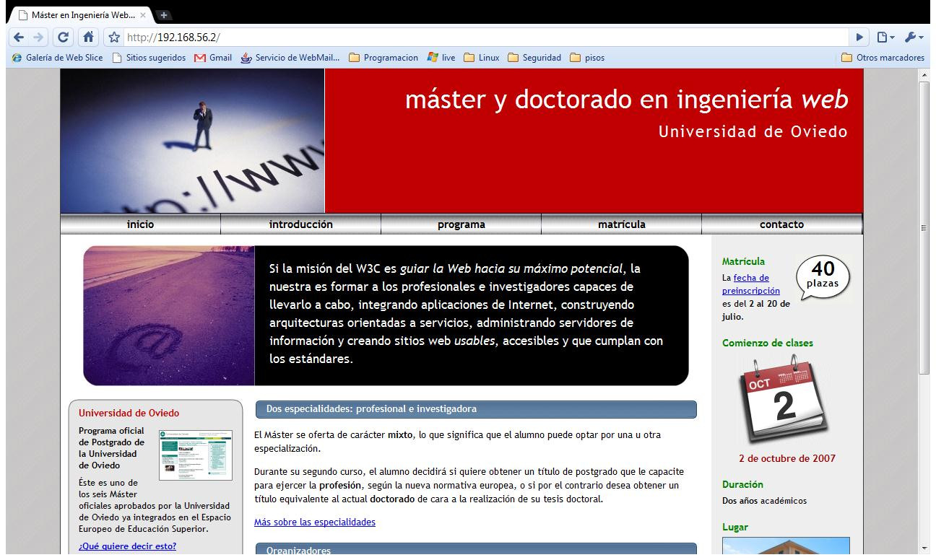Open the pisos bookmarks folder
The width and height of the screenshot is (936, 560).
(587, 58)
